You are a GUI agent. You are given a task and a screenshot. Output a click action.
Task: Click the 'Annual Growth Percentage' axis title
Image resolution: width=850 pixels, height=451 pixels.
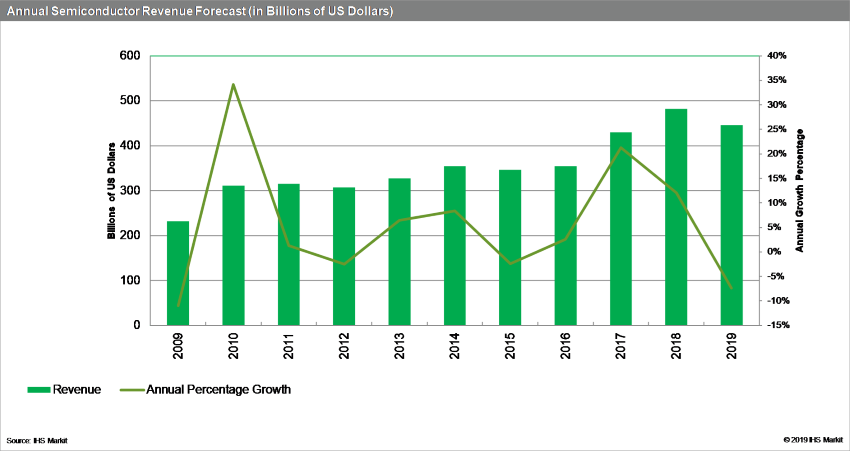tap(800, 191)
